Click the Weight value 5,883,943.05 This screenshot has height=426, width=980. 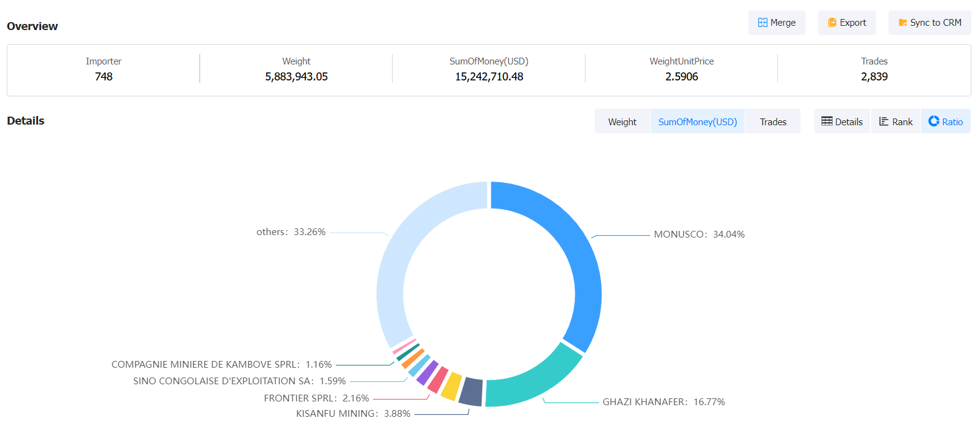tap(296, 77)
